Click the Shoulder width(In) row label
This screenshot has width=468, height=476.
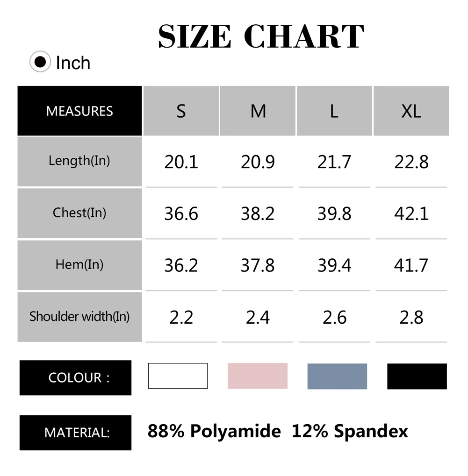pyautogui.click(x=79, y=317)
